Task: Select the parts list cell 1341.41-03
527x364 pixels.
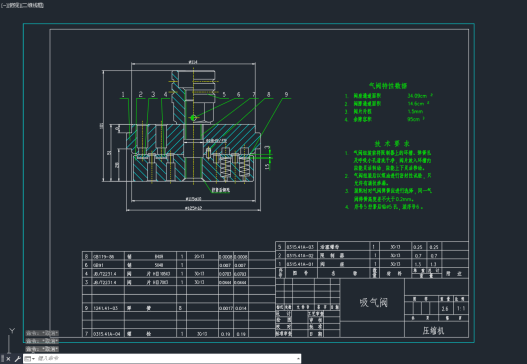Action: (106, 308)
